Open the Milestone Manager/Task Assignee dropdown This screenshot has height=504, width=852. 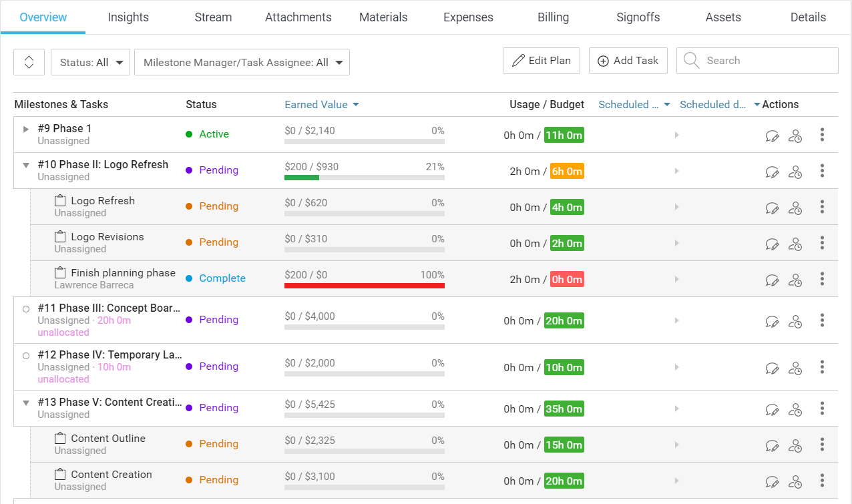click(242, 61)
